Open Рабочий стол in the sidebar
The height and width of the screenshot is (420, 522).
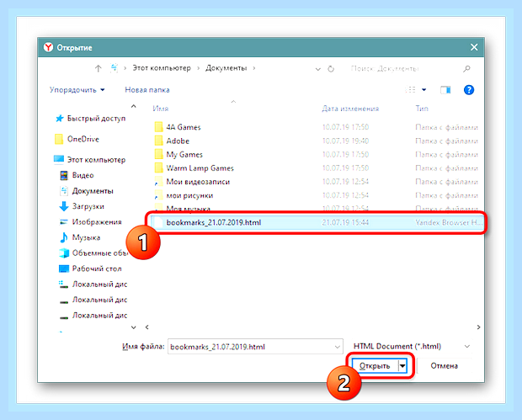[x=97, y=268]
